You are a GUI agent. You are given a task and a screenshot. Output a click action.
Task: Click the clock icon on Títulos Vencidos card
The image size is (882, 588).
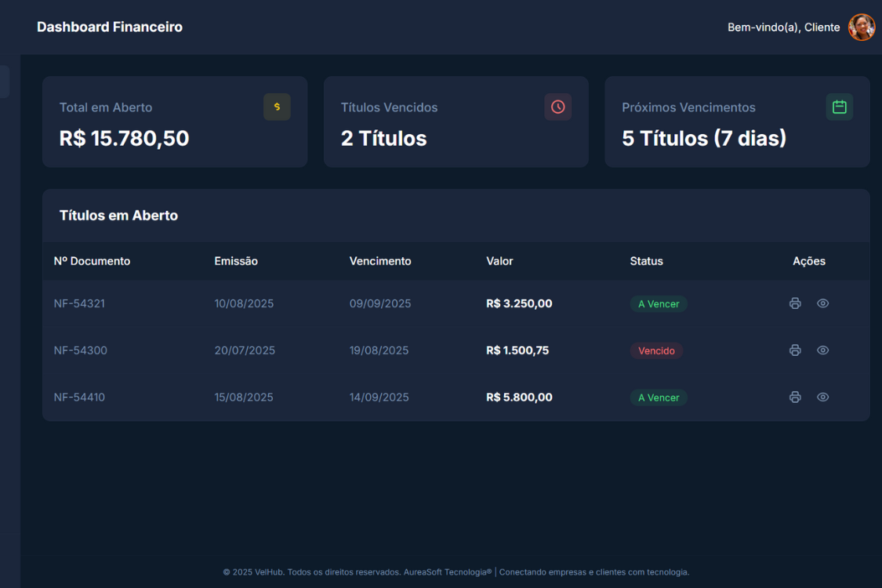(557, 107)
